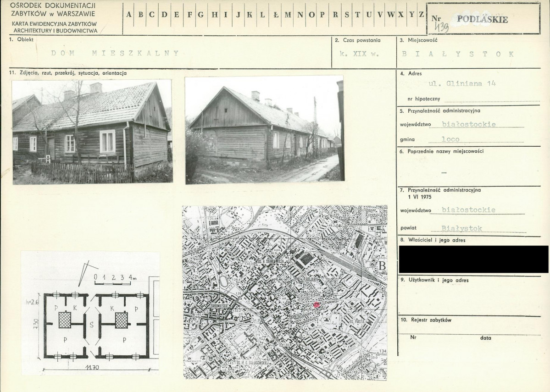Viewport: 550px width, 392px height.
Task: Select letter Z in the alphabet index
Action: click(421, 14)
